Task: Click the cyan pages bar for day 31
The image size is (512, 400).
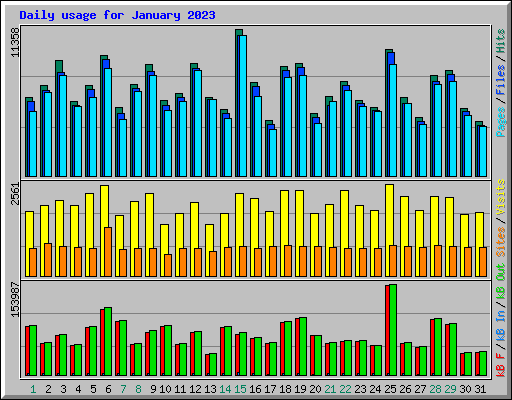Action: click(483, 151)
